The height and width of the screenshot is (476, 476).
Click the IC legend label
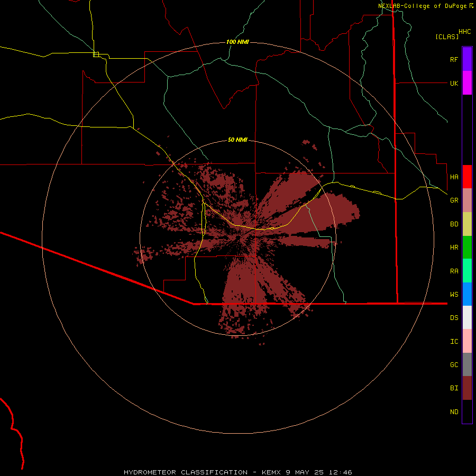pos(454,341)
